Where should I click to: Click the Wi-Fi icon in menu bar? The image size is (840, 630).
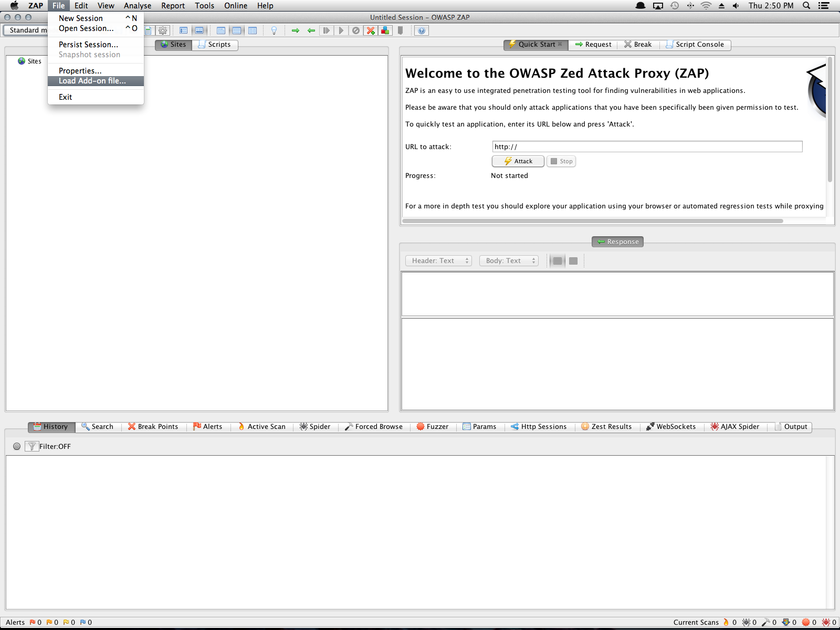[706, 6]
